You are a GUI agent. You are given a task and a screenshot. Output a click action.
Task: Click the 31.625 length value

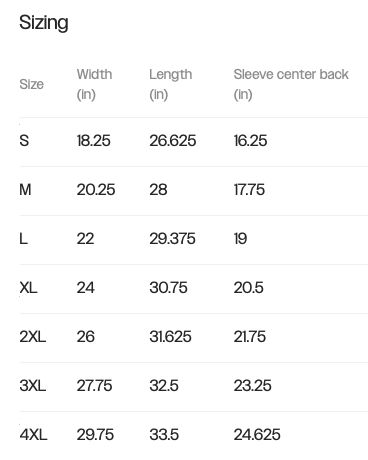click(170, 337)
